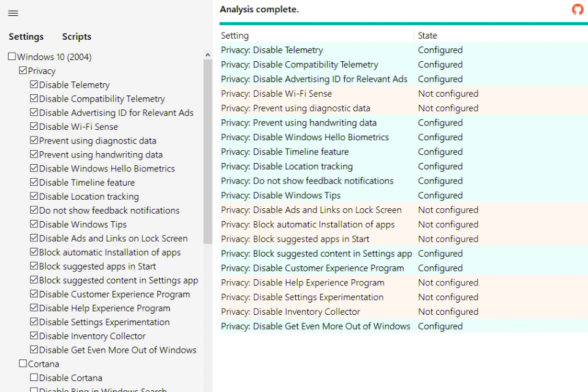Select Privacy: Disable Inventory Collector row
Screen dimensions: 588x392
tap(404, 312)
